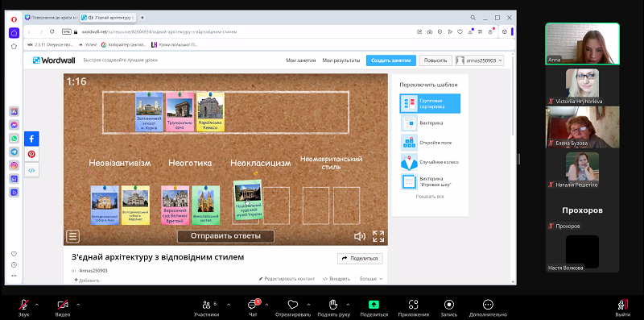The image size is (644, 320).
Task: Turn on camera with Видео button
Action: click(63, 308)
